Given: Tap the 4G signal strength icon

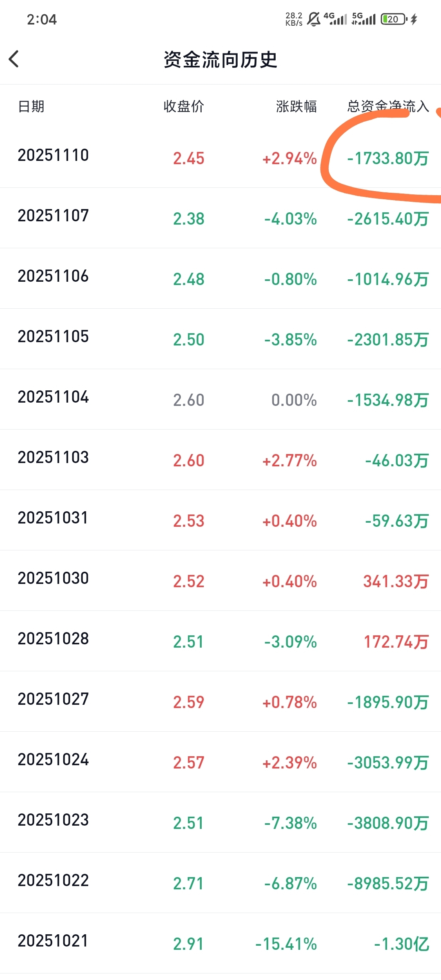Looking at the screenshot, I should point(335,19).
